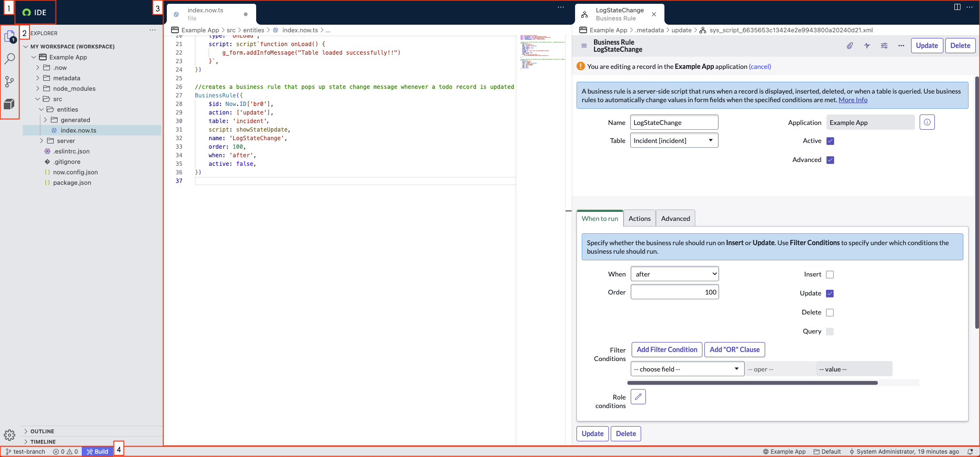Click the bottom Delete button
980x457 pixels.
click(x=626, y=434)
